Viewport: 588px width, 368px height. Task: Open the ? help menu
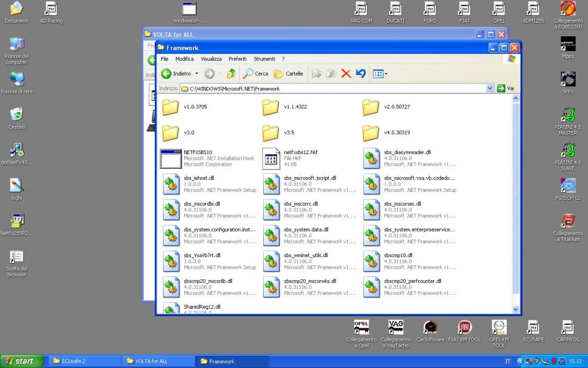(283, 59)
